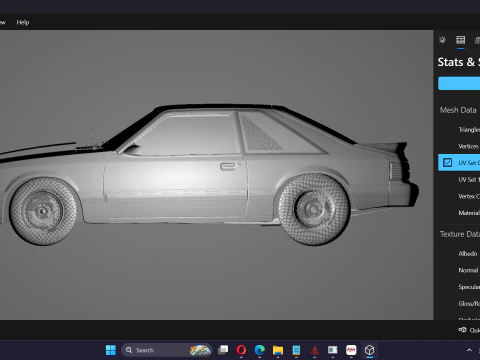Select the Gloss/Roughness texture row
480x360 pixels.
pyautogui.click(x=459, y=304)
